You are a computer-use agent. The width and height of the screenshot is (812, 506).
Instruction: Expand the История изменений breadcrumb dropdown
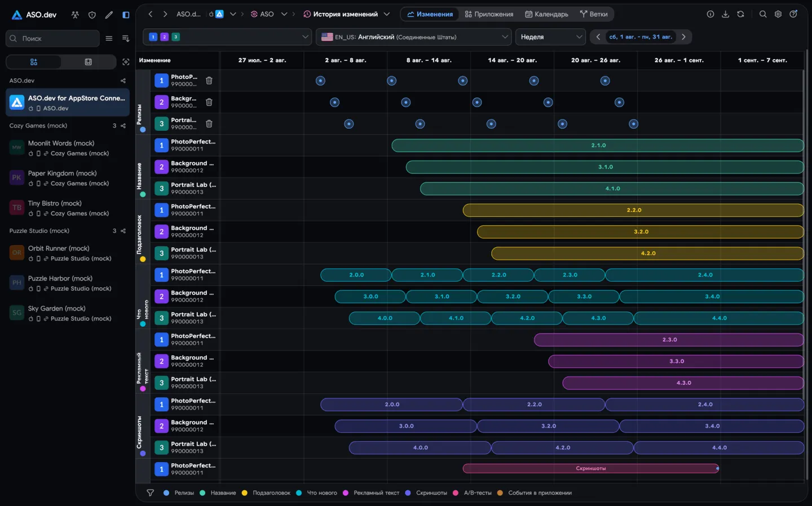(387, 14)
